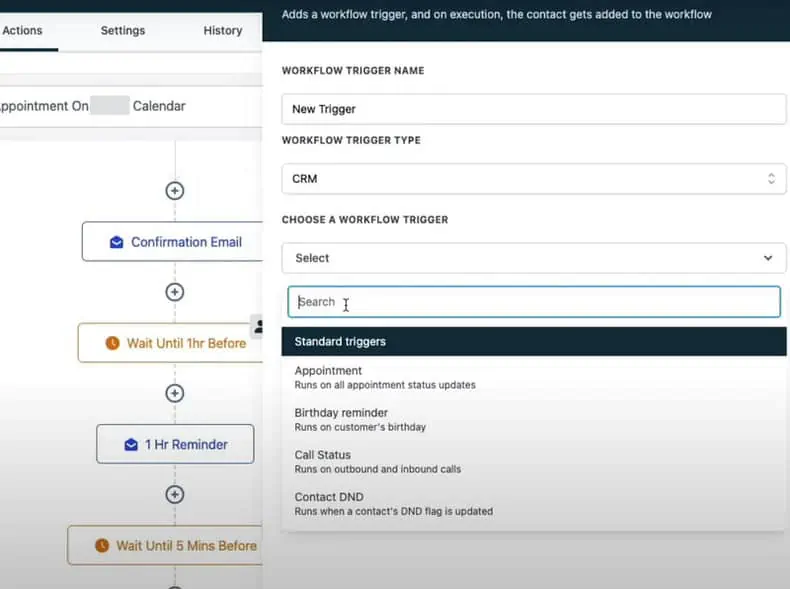Image resolution: width=790 pixels, height=589 pixels.
Task: Open the Confirmation Email action step
Action: (x=172, y=241)
